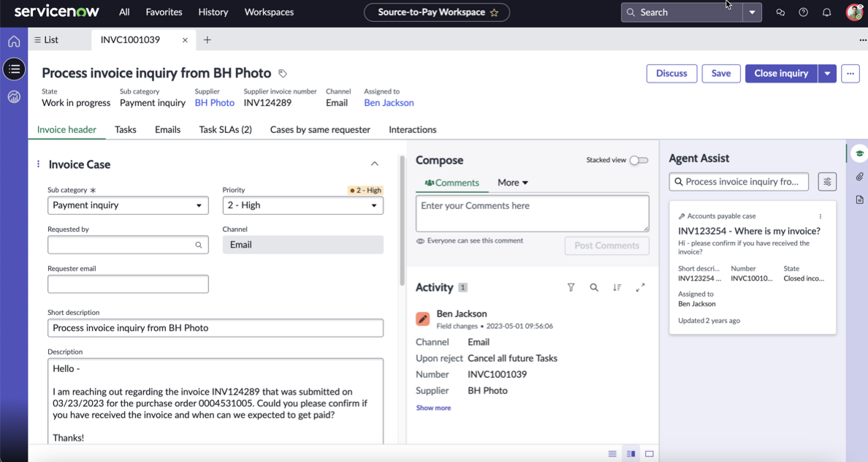
Task: Toggle the Stacked view switch
Action: point(639,160)
